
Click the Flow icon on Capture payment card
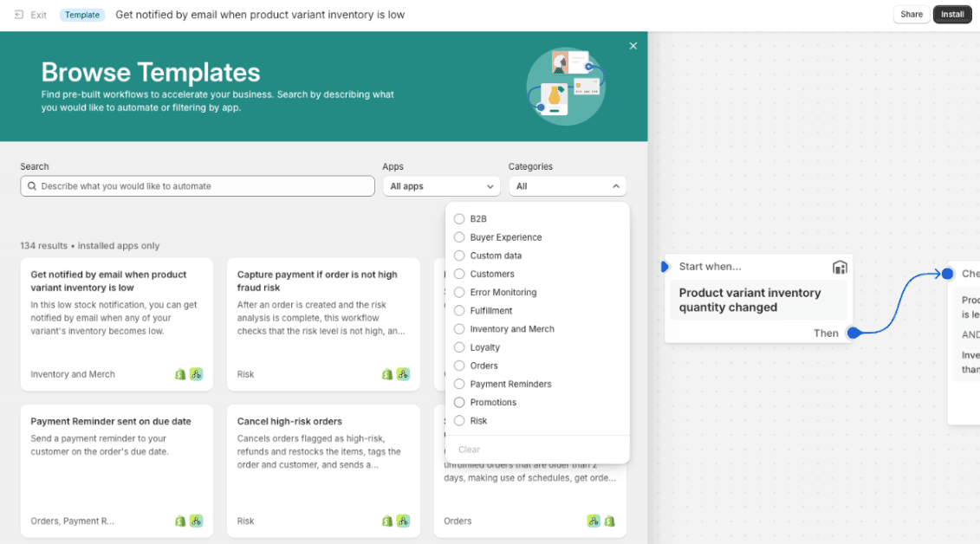[403, 374]
